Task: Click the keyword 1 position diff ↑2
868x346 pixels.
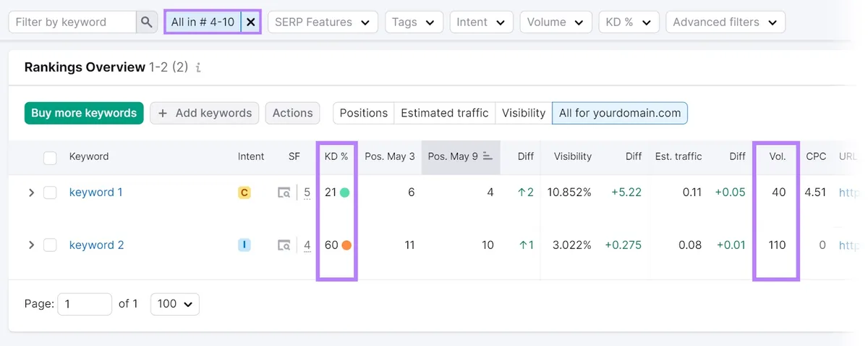Action: pyautogui.click(x=526, y=193)
